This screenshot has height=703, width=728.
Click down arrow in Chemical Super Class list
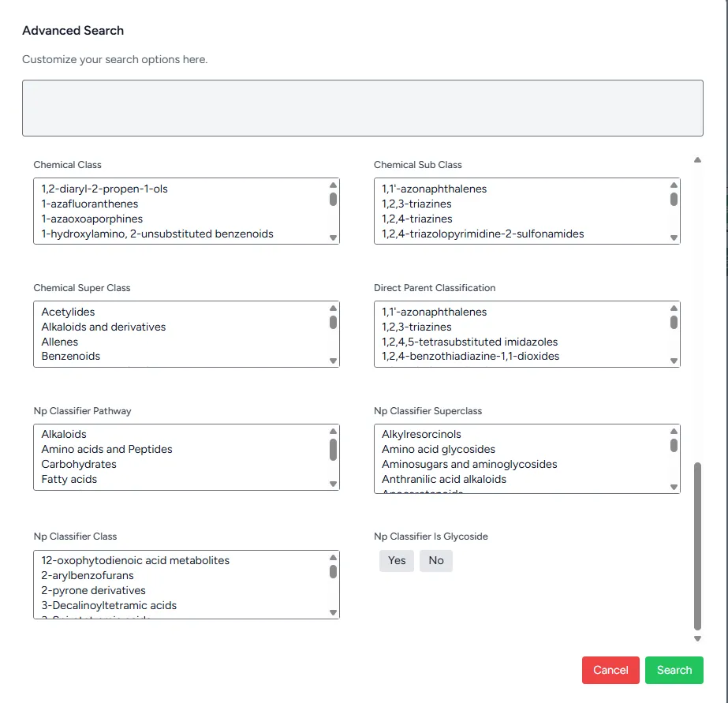pyautogui.click(x=333, y=361)
